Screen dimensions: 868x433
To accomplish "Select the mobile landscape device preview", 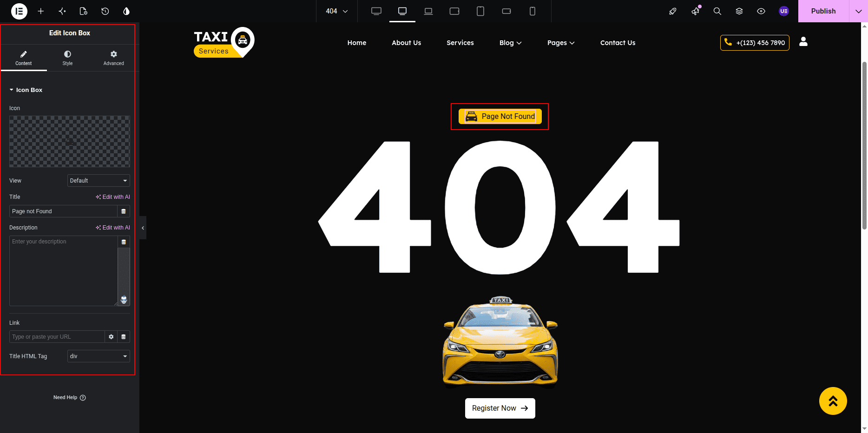I will 506,11.
